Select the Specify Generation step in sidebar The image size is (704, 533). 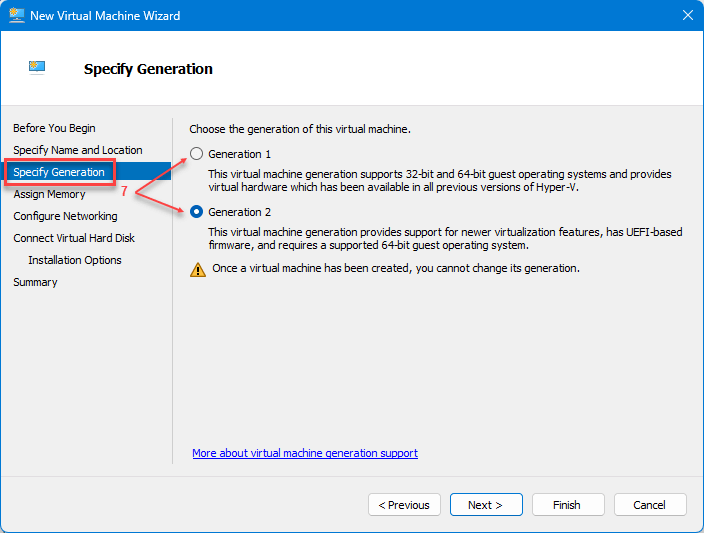[59, 172]
